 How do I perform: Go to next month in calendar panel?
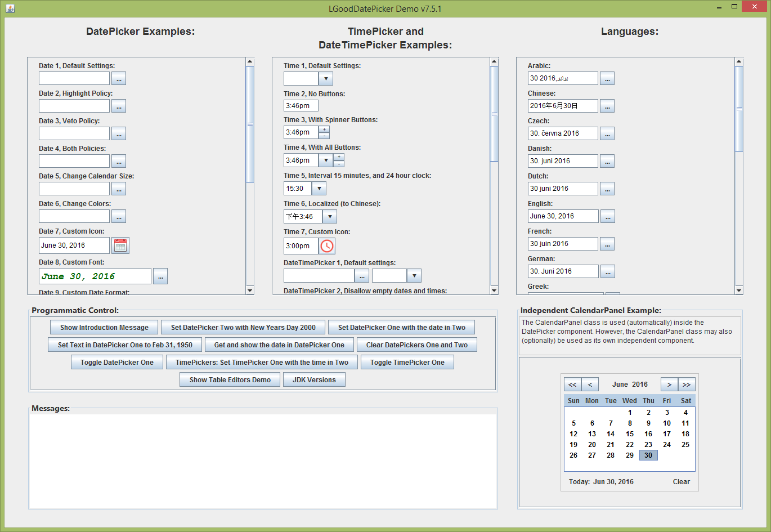tap(669, 385)
